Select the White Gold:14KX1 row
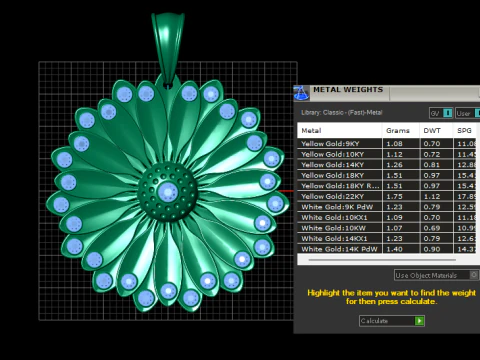 tap(387, 239)
